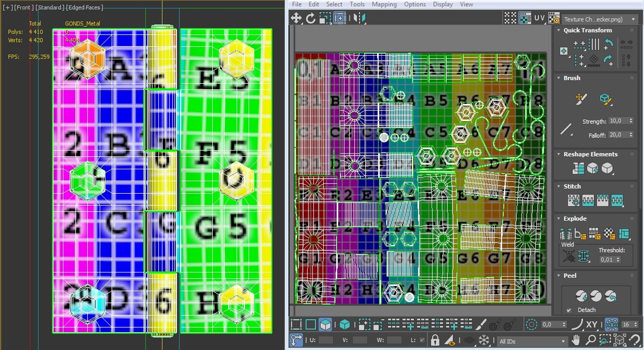Click the Freeze snowflake icon

tap(484, 340)
